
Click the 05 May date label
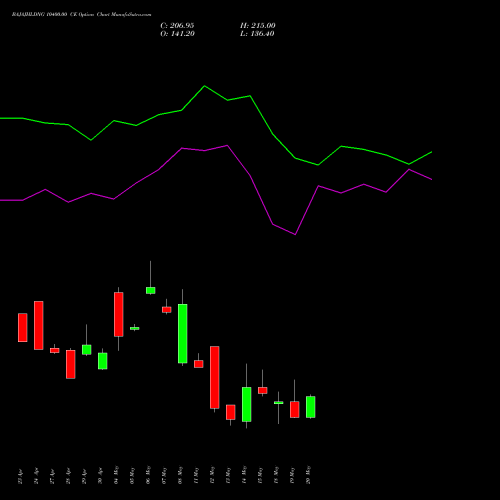point(132,476)
